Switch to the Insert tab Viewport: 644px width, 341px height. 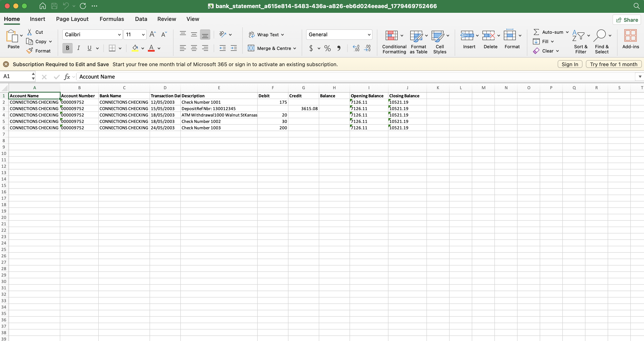(x=38, y=19)
